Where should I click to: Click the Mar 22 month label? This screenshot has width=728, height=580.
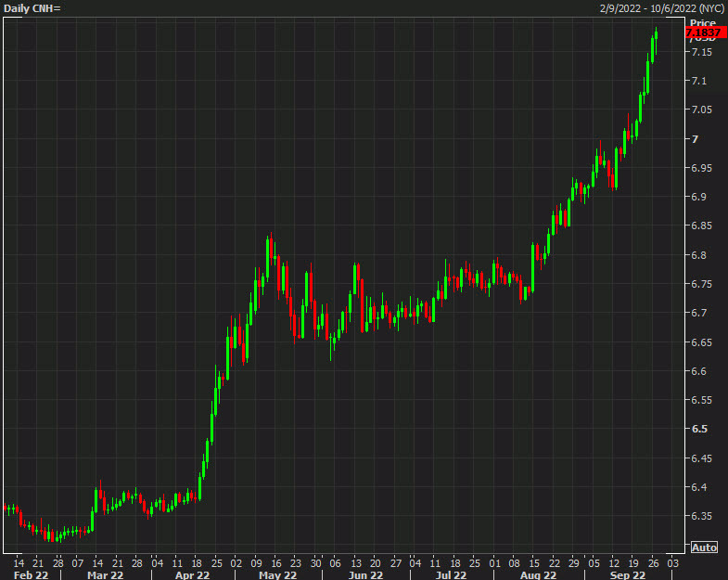pos(106,574)
